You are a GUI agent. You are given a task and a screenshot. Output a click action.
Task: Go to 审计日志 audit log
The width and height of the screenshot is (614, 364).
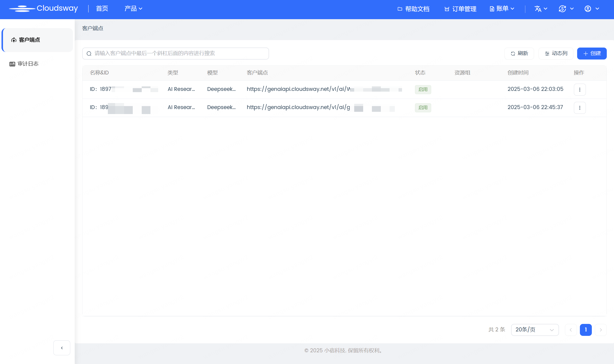point(28,64)
